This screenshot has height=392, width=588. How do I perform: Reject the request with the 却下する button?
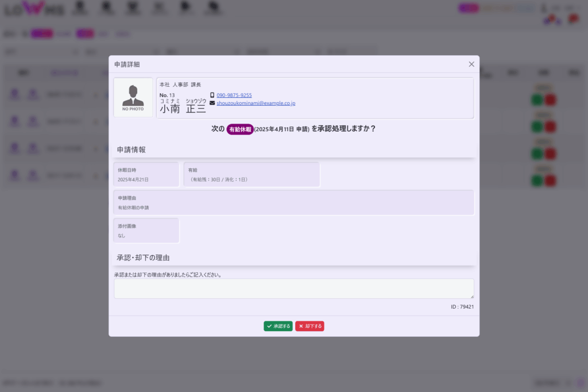tap(310, 326)
